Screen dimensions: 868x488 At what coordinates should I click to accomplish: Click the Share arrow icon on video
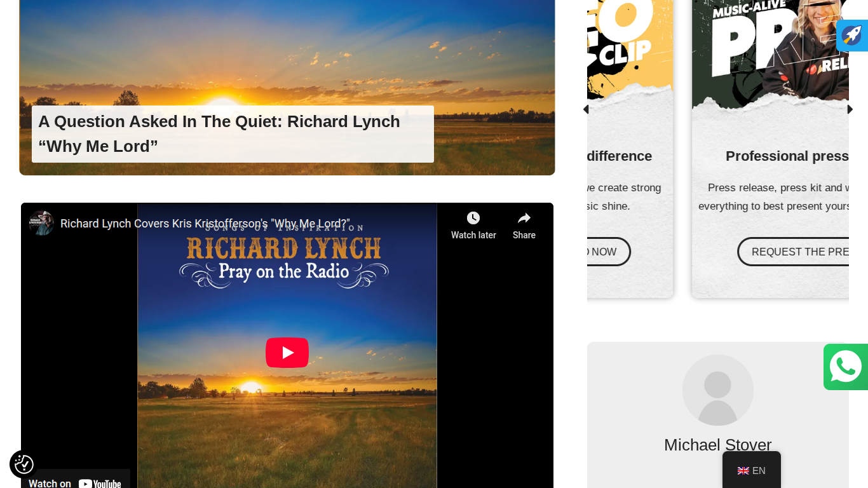pyautogui.click(x=524, y=218)
